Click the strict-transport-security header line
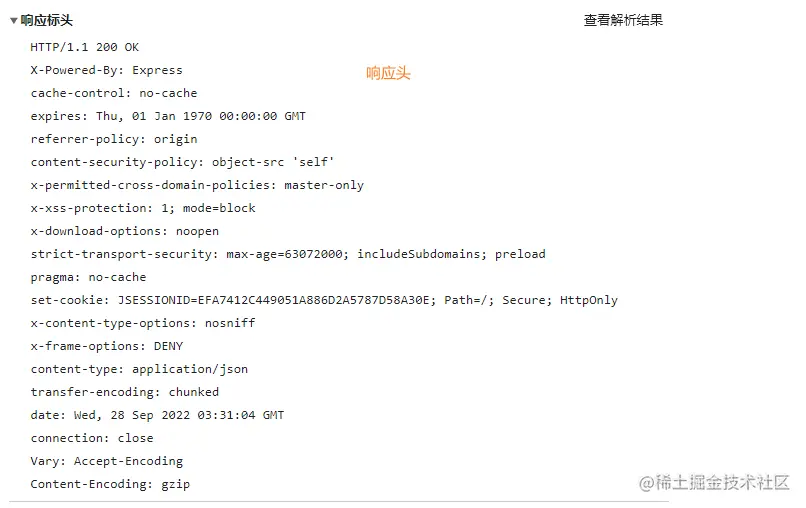Image resolution: width=806 pixels, height=508 pixels. tap(288, 254)
